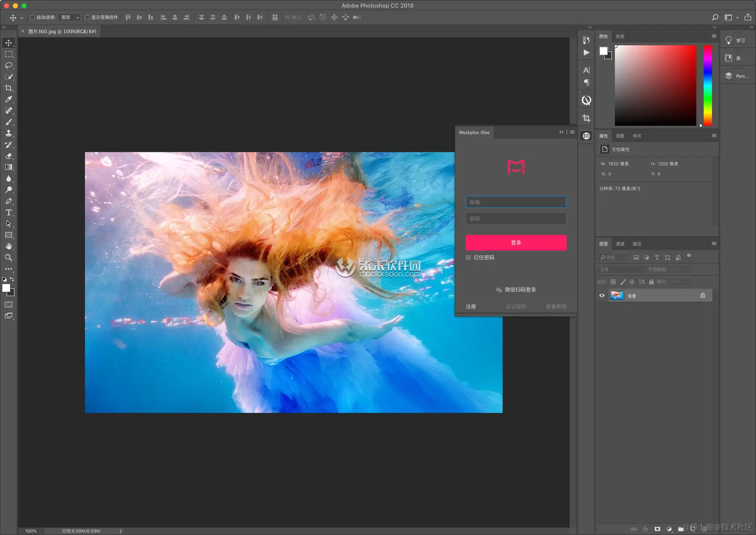Viewport: 756px width, 535px height.
Task: Toggle lock transparent pixels in Layers panel
Action: pyautogui.click(x=613, y=282)
